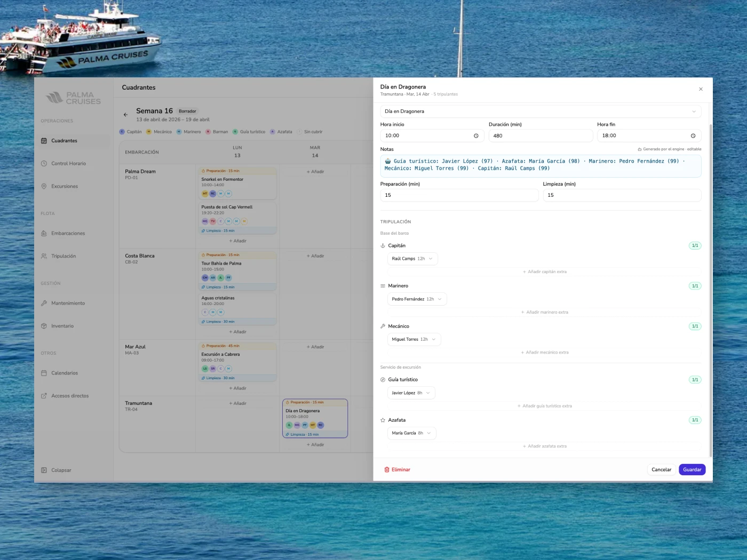Screen dimensions: 747x560
Task: Click the Borrador status badge
Action: (187, 111)
